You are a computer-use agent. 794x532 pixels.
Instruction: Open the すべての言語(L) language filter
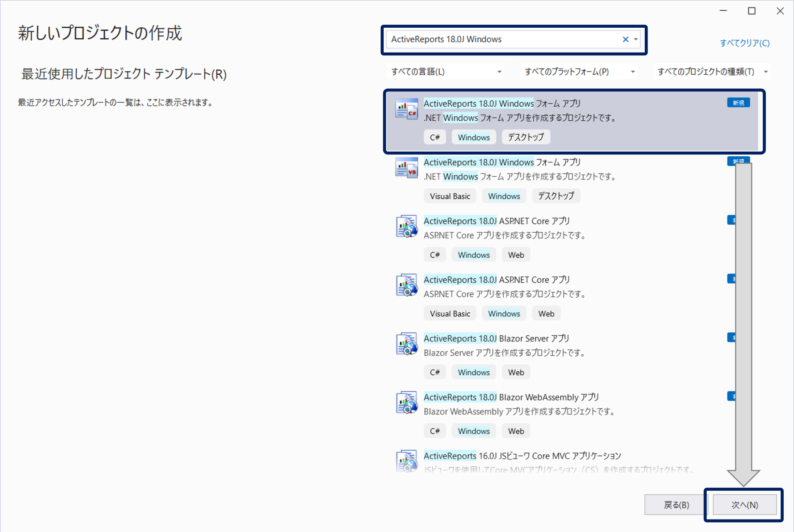click(446, 72)
